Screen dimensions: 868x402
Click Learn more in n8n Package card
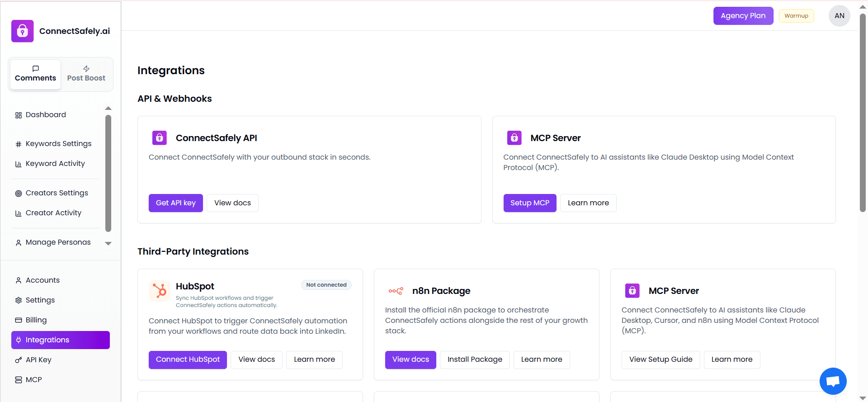(x=542, y=360)
